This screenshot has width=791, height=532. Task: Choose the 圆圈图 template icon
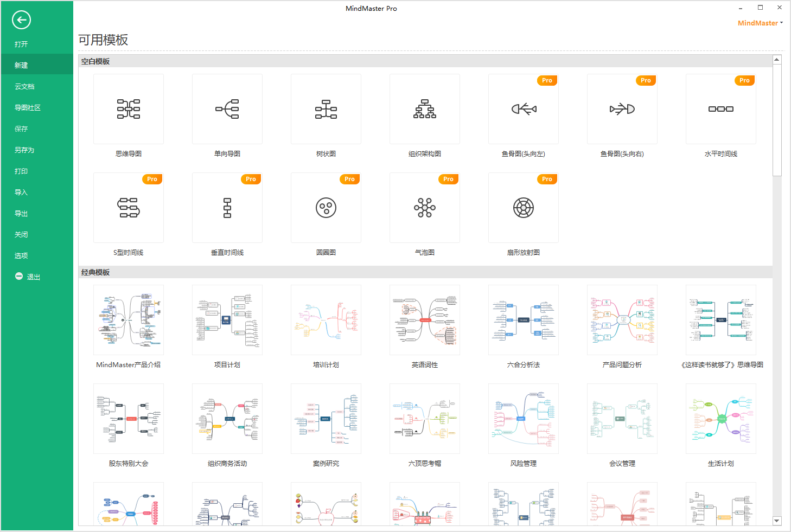click(x=326, y=208)
